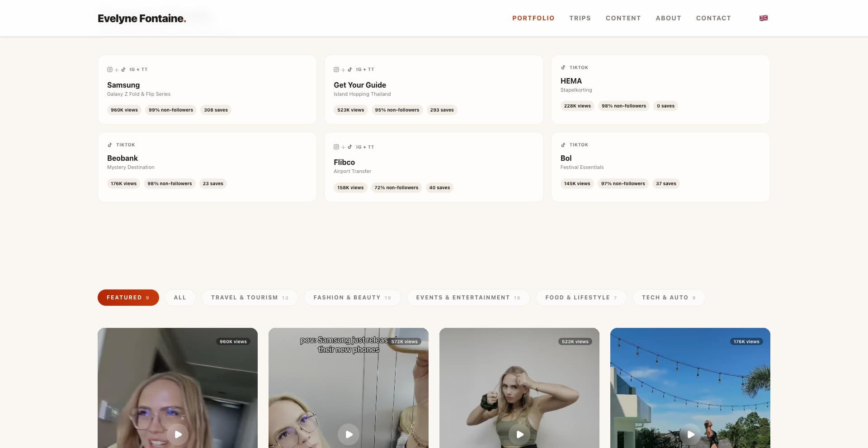Switch to the TRIPS page
The width and height of the screenshot is (868, 448).
[x=580, y=18]
